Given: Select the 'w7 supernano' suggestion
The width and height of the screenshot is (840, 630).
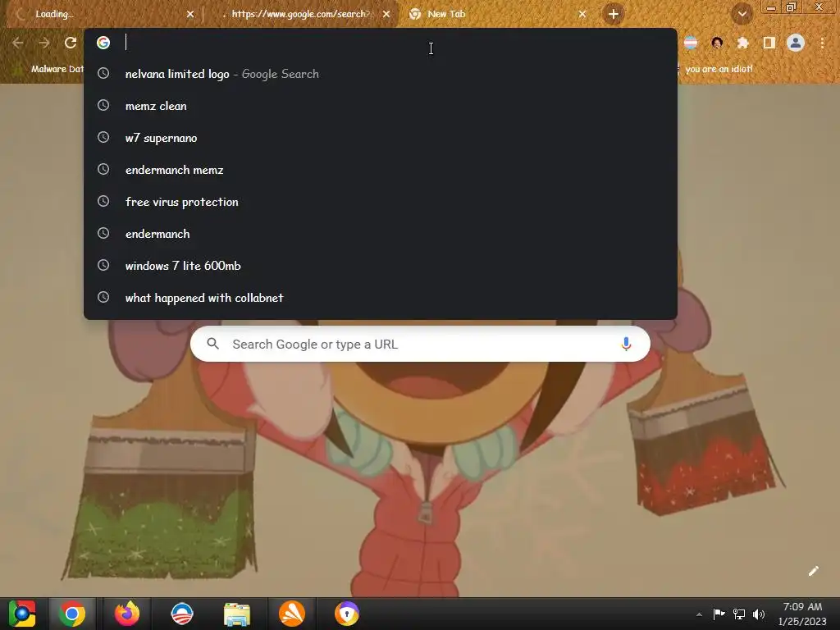Looking at the screenshot, I should click(x=381, y=138).
